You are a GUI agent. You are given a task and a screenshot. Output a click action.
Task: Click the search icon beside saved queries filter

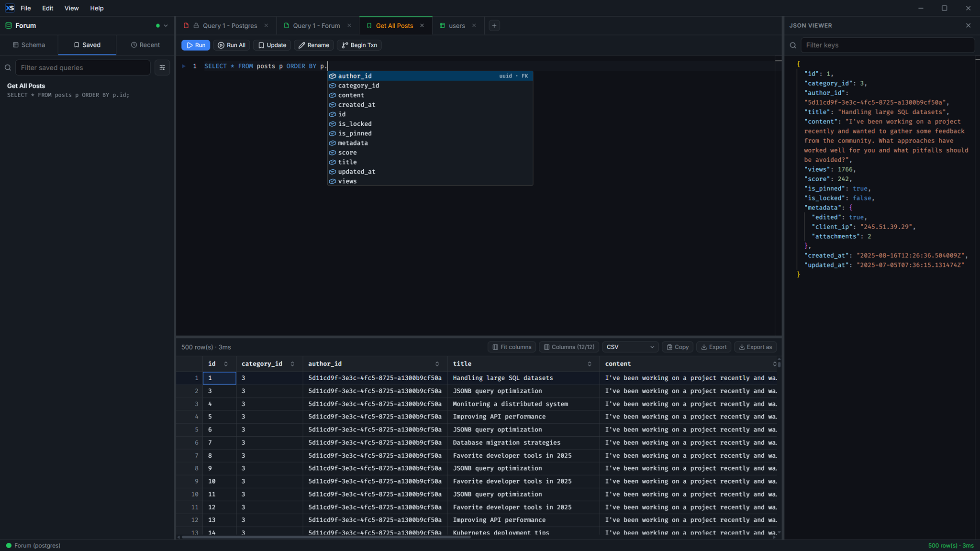8,68
